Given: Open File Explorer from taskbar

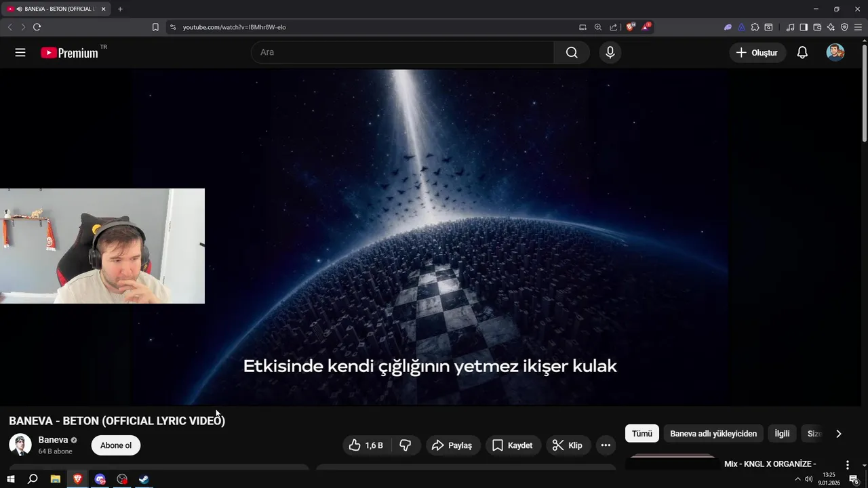Looking at the screenshot, I should tap(56, 479).
